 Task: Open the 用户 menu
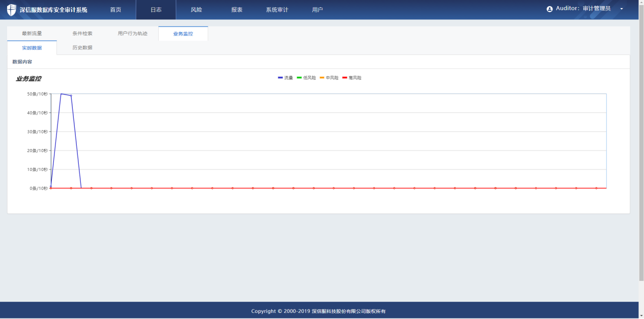click(x=317, y=10)
